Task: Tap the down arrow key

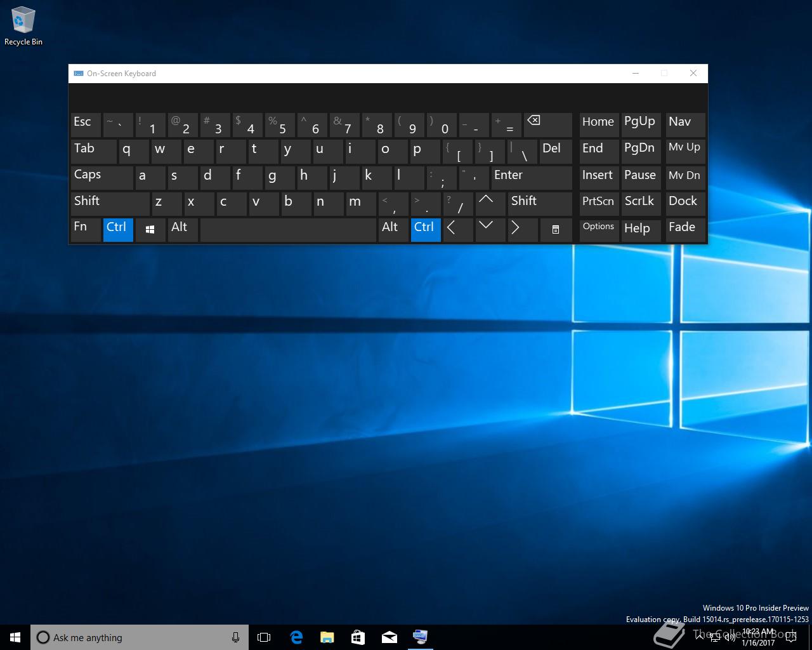Action: tap(491, 230)
